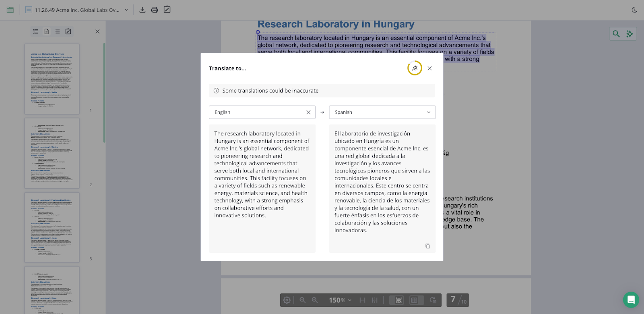Select the page 1 thumbnail

tap(52, 79)
